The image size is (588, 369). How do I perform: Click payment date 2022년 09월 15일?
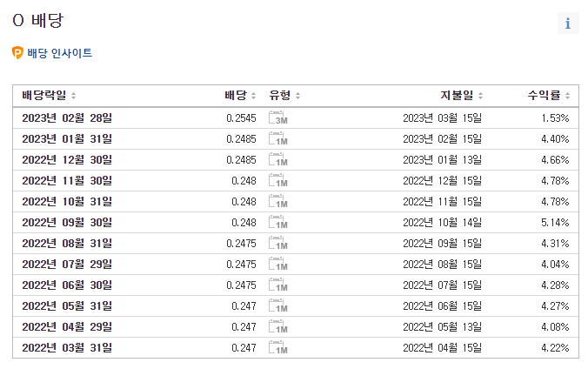(443, 244)
